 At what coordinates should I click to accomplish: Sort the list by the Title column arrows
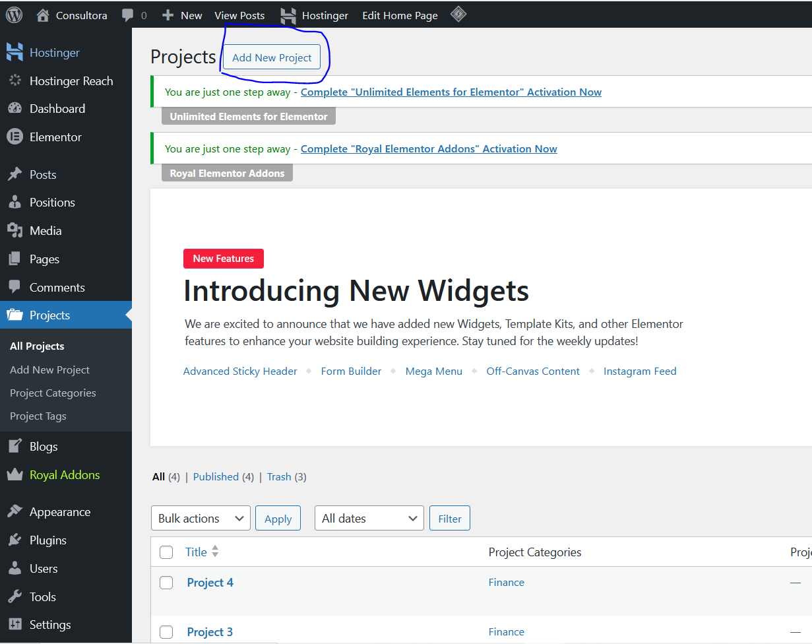coord(215,552)
